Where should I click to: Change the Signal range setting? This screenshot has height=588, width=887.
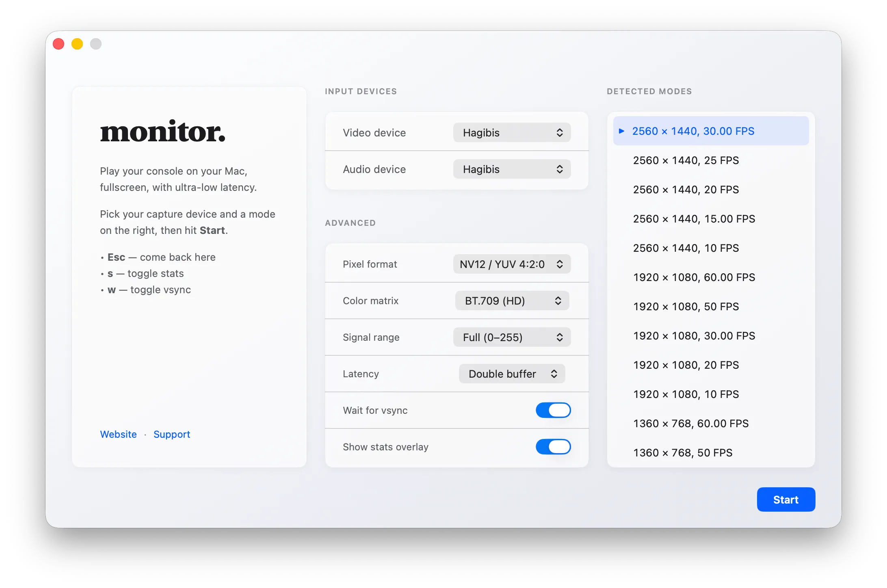point(512,337)
